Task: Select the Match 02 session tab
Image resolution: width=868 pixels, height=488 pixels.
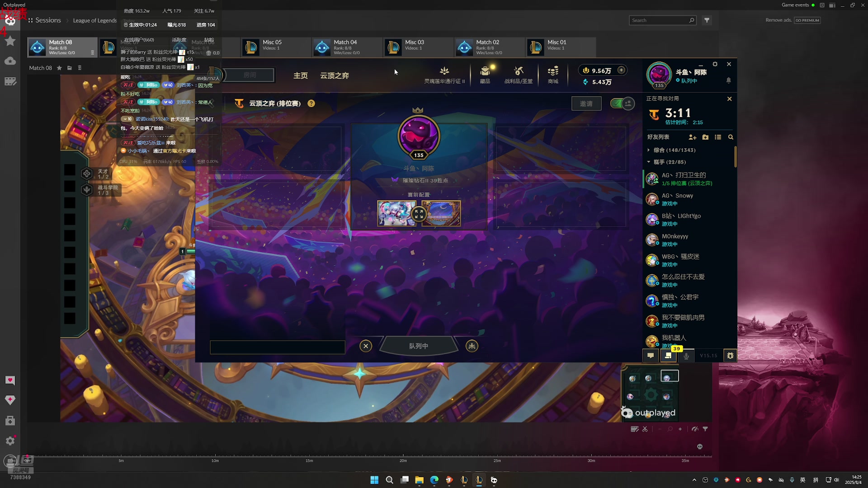Action: 489,47
